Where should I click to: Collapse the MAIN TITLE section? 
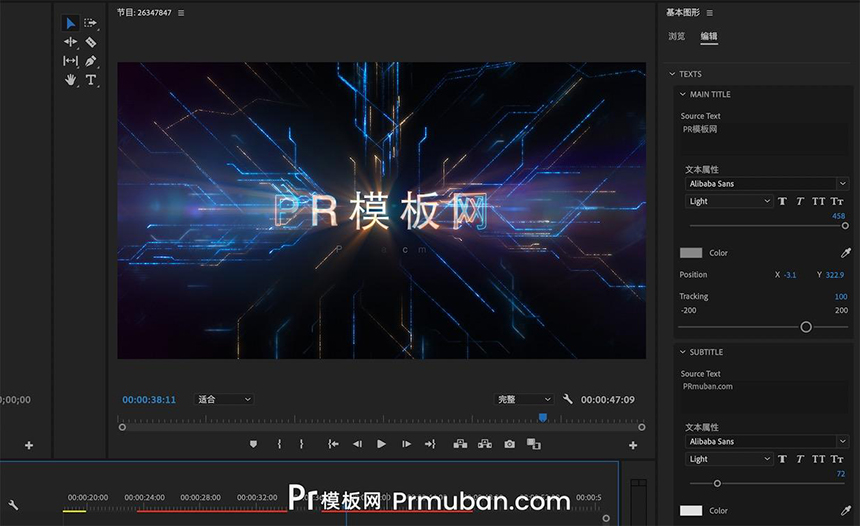click(x=683, y=94)
